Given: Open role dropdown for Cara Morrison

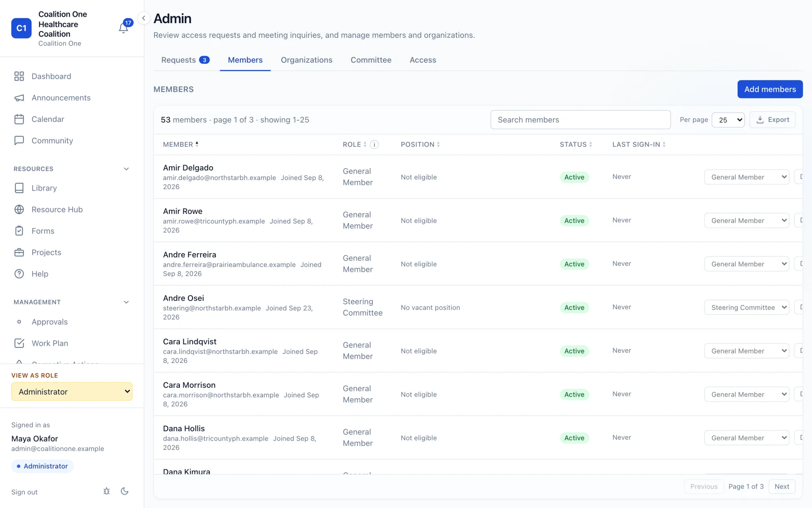Looking at the screenshot, I should point(747,395).
